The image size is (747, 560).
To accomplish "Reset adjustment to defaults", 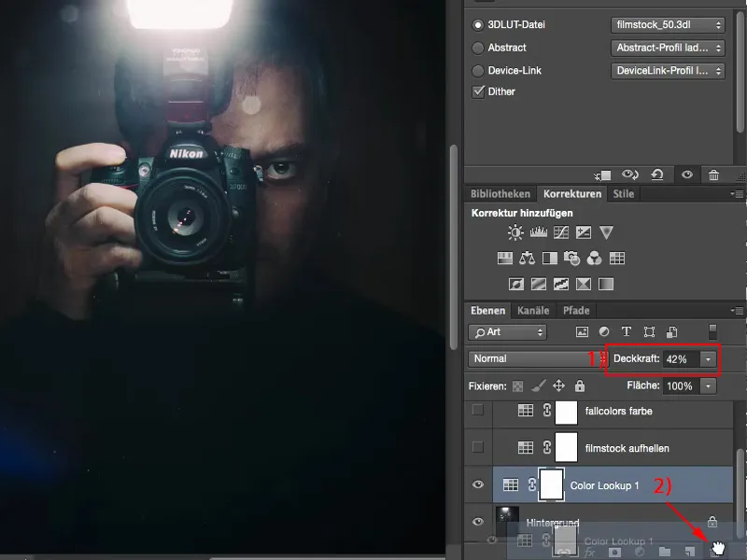I will tap(657, 175).
